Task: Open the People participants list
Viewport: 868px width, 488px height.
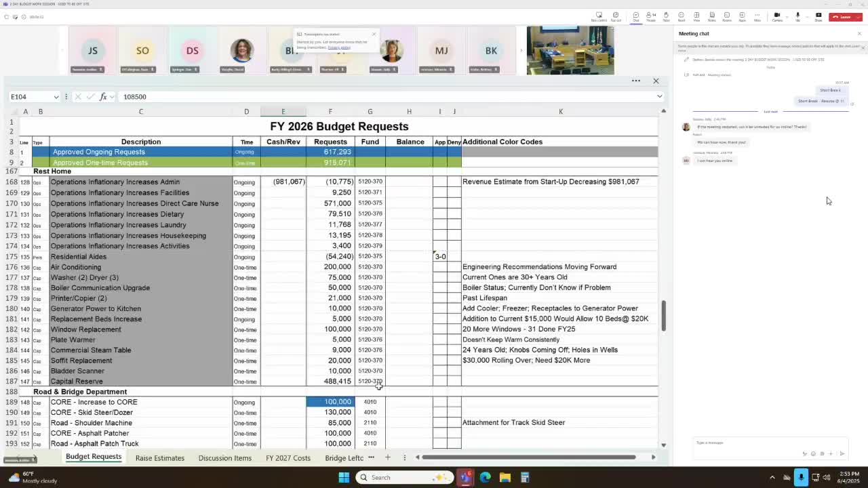Action: pos(650,16)
